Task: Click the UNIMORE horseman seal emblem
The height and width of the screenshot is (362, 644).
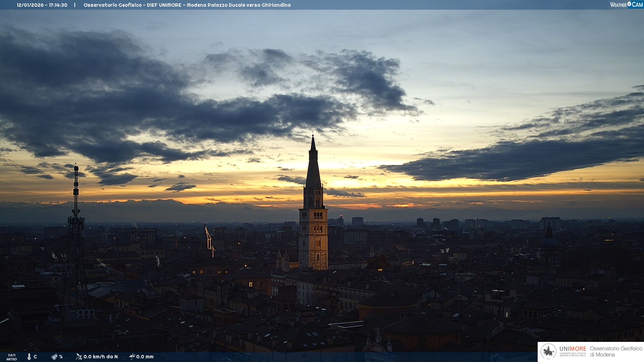Action: 549,352
